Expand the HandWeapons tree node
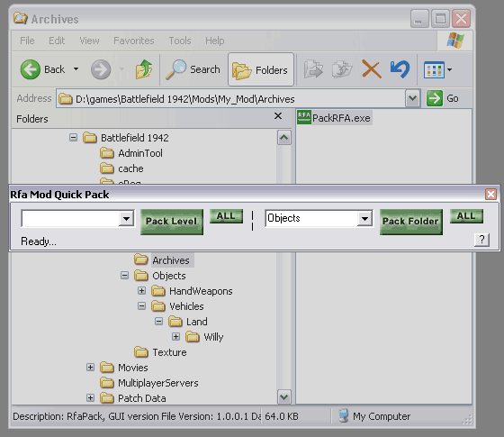This screenshot has height=437, width=504. [x=141, y=290]
